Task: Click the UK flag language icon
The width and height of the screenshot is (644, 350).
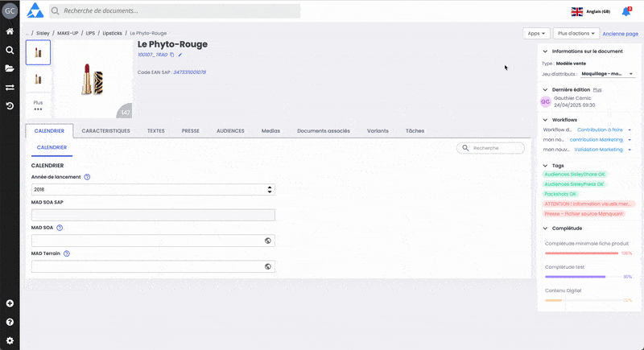Action: (576, 11)
